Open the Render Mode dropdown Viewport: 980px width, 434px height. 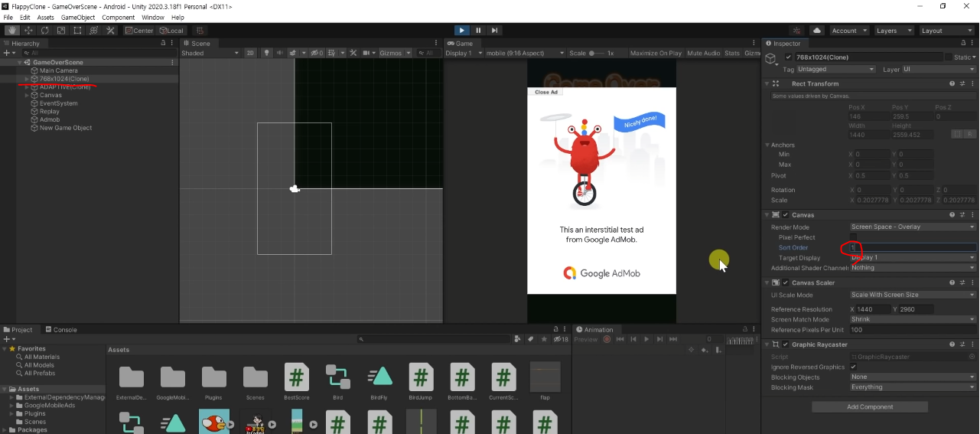(x=913, y=227)
